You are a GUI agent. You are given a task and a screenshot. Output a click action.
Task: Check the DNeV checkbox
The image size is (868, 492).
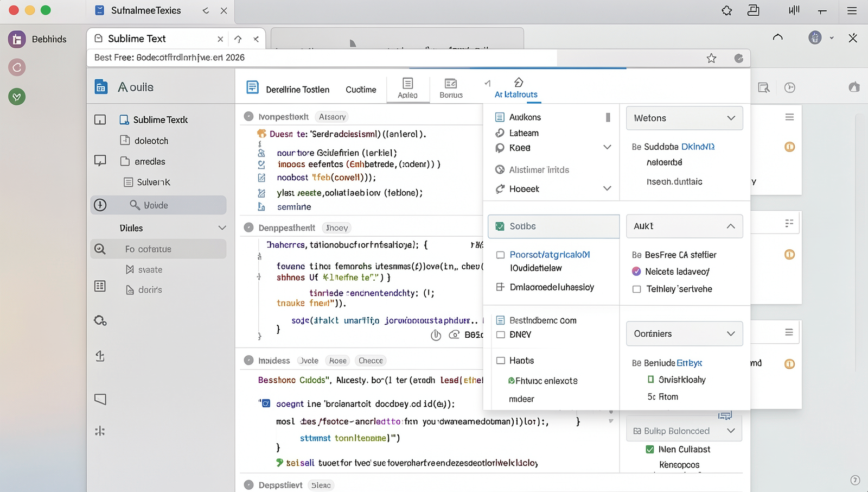(x=501, y=335)
